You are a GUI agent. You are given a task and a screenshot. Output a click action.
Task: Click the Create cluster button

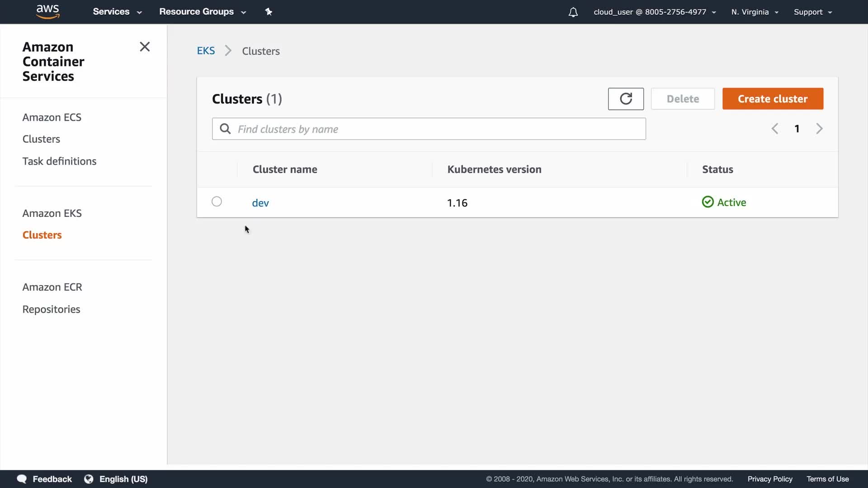773,99
